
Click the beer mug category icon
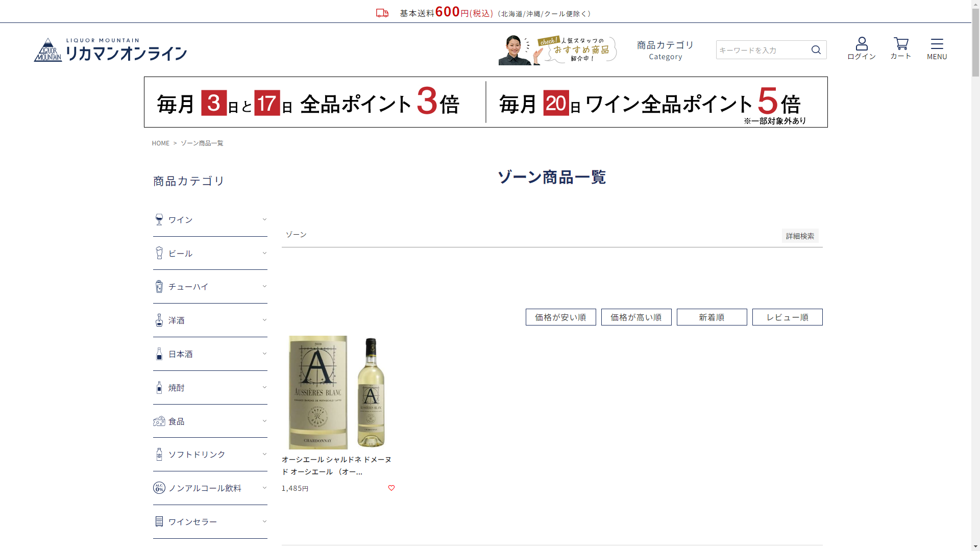pos(159,253)
